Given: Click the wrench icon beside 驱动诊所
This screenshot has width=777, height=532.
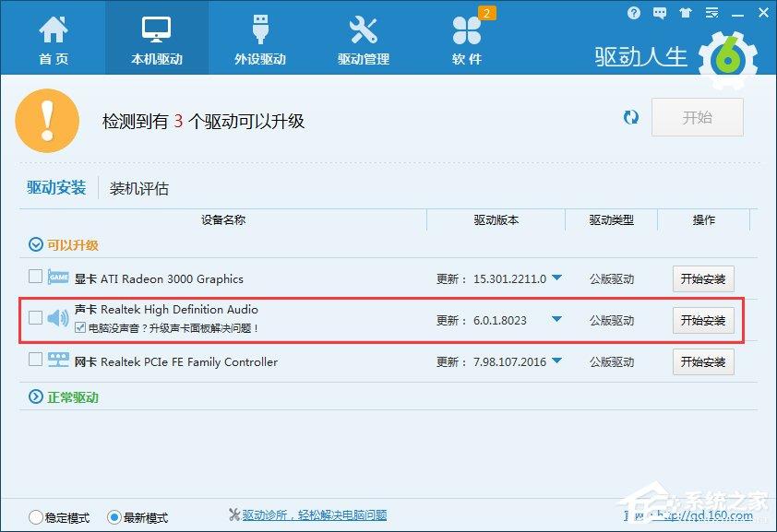Looking at the screenshot, I should (234, 514).
